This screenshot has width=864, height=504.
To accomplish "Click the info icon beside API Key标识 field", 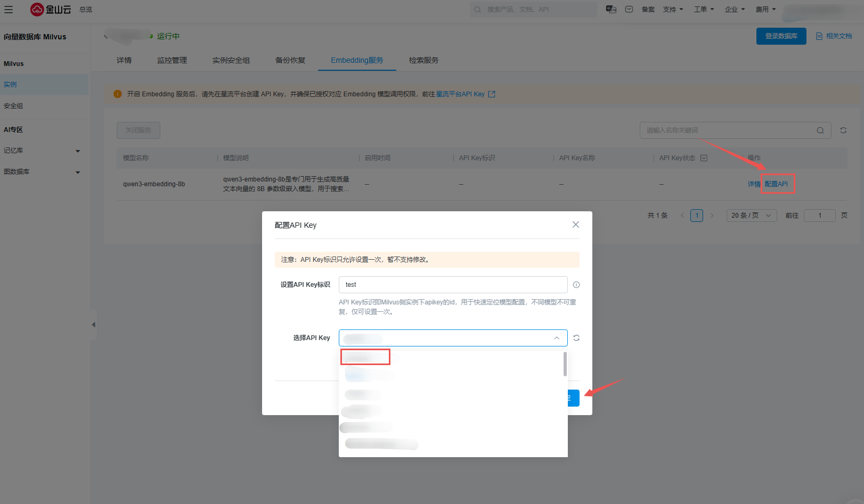I will pos(576,285).
